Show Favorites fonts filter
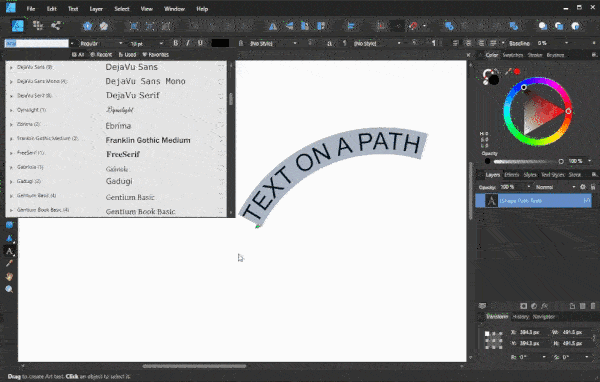The height and width of the screenshot is (382, 600). [x=155, y=55]
